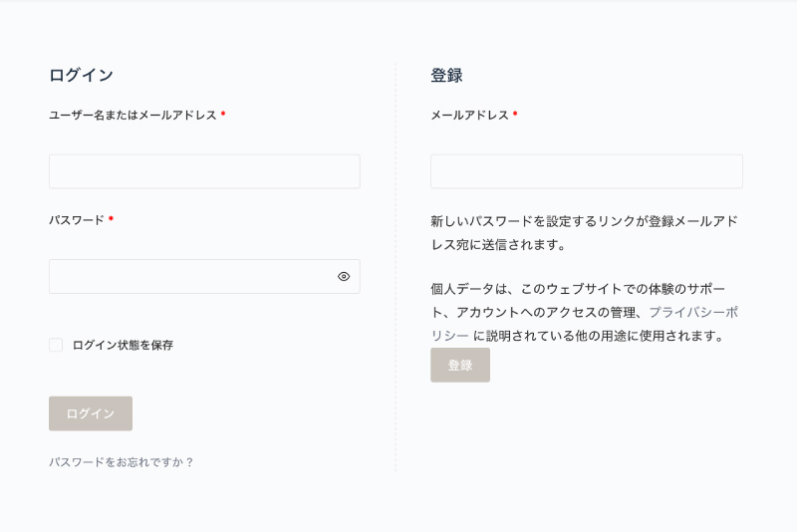797x532 pixels.
Task: Open the パスワードをお忘れですか？ link
Action: tap(121, 462)
